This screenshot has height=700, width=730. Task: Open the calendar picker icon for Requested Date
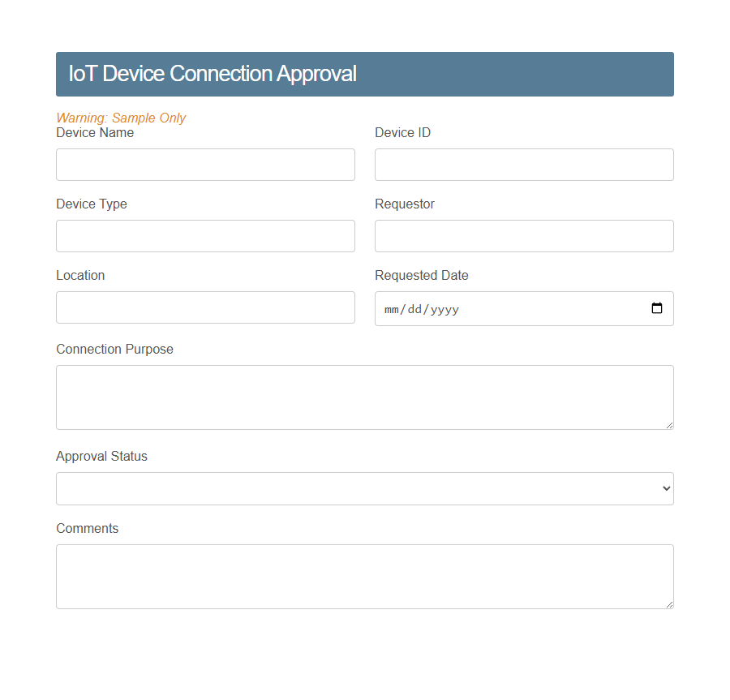656,308
